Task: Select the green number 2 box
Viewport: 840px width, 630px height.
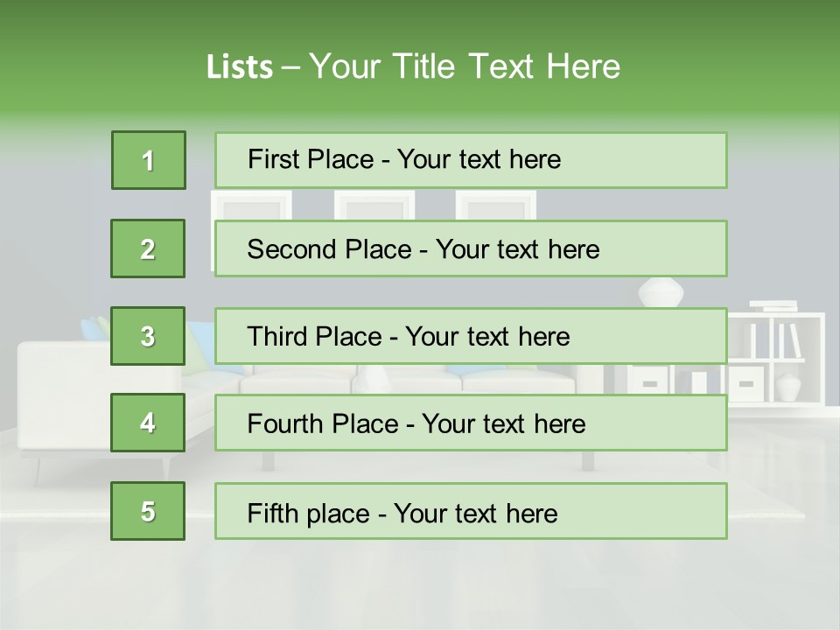Action: coord(148,248)
